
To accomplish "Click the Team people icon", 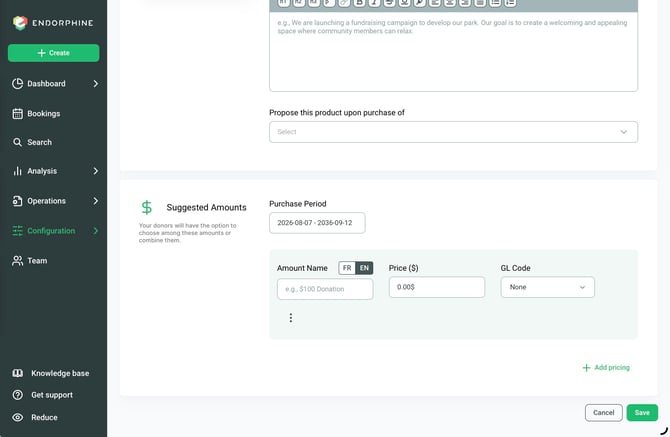I will point(18,261).
